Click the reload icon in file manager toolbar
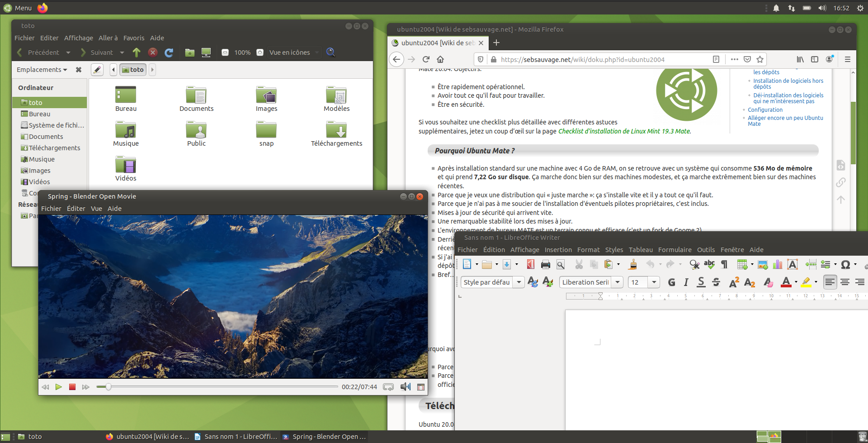 169,52
